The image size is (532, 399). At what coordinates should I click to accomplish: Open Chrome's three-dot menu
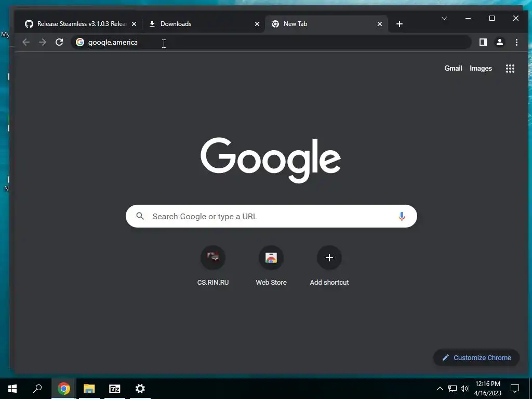(516, 42)
